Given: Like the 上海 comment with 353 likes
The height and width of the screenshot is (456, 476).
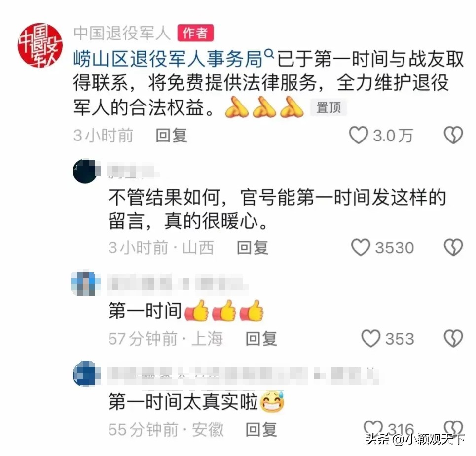Looking at the screenshot, I should point(370,339).
